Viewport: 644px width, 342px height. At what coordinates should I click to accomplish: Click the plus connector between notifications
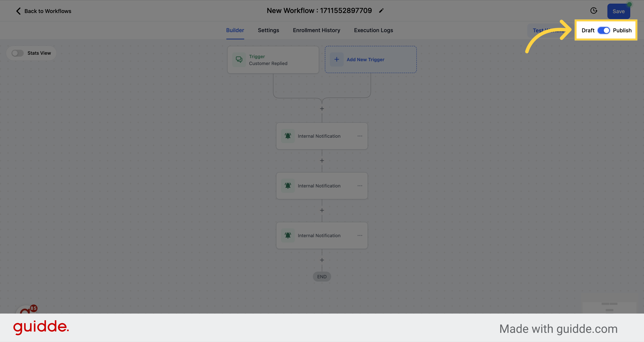322,160
